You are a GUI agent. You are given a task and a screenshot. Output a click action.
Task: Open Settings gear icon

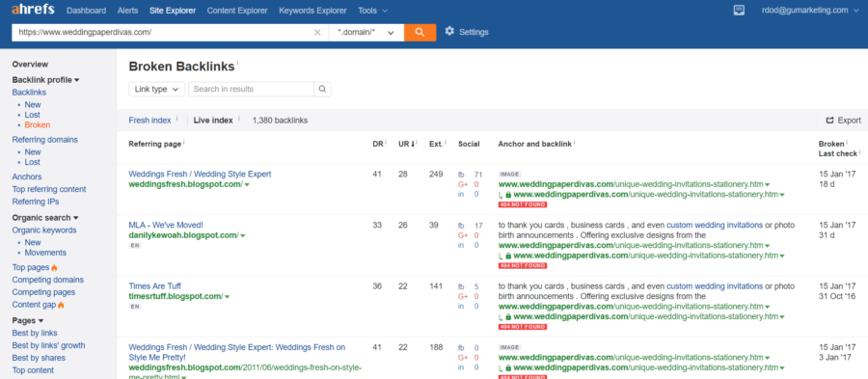[449, 31]
